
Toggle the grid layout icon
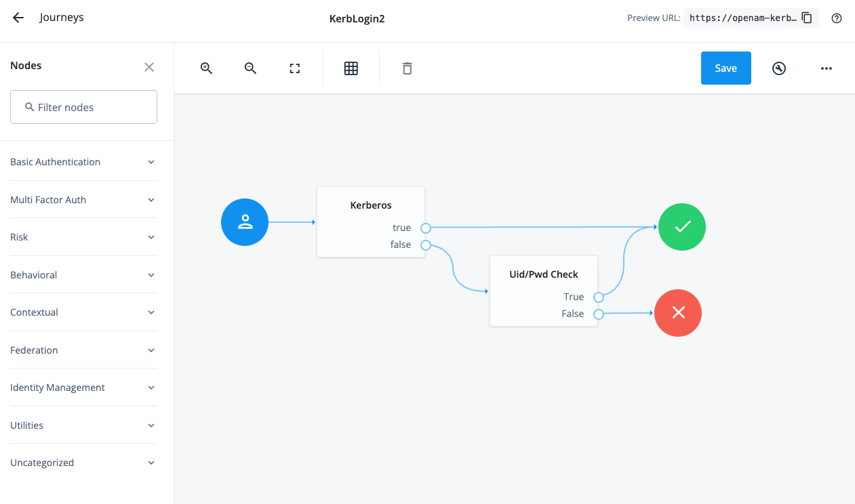coord(351,68)
